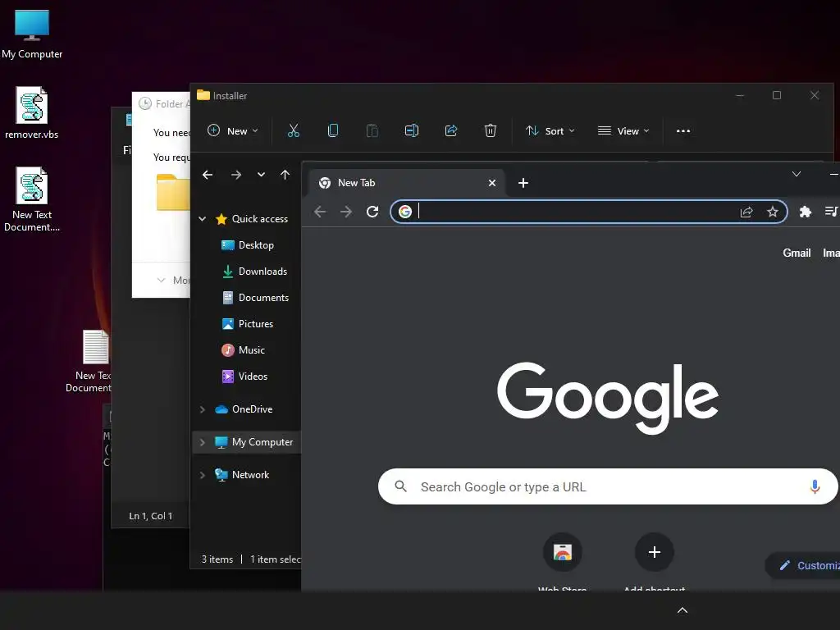Click the Search Google or type a URL box
This screenshot has height=630, width=840.
click(608, 486)
